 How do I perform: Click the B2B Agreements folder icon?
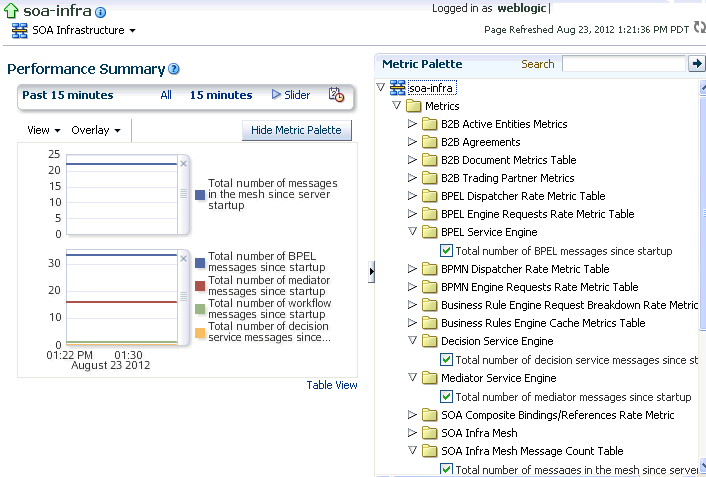(430, 142)
